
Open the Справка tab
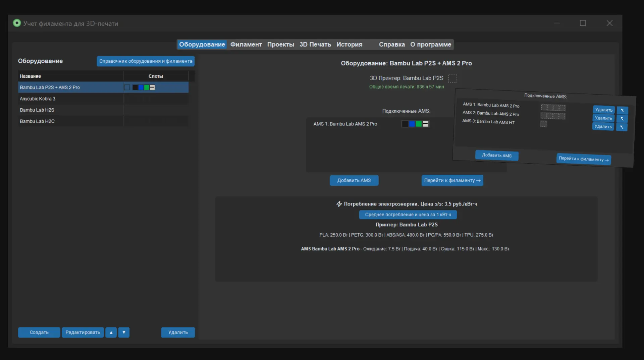[x=392, y=44]
